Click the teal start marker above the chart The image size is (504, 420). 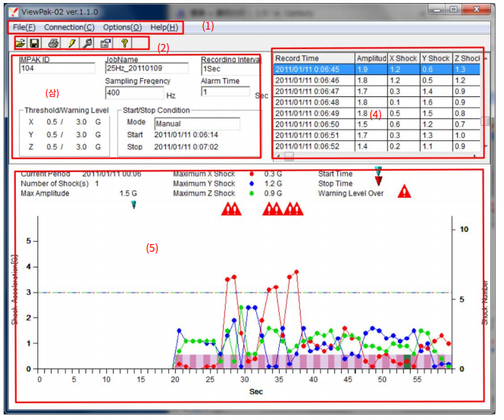[133, 204]
